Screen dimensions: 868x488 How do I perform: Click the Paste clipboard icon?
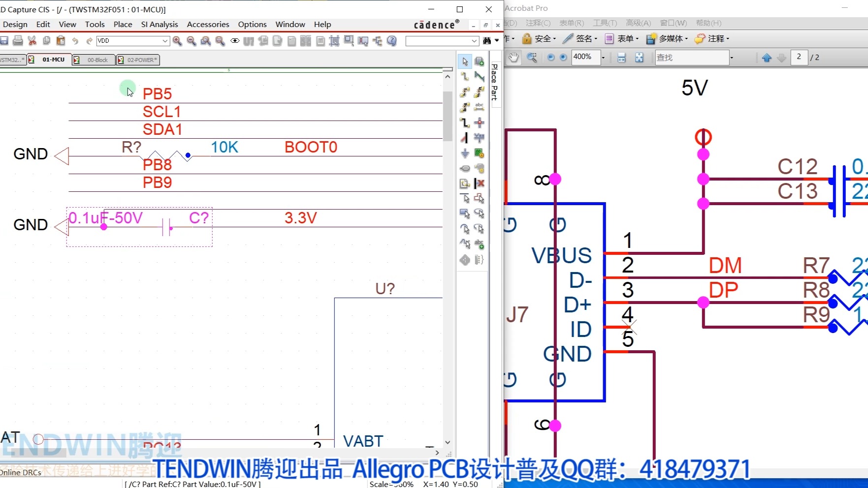61,41
